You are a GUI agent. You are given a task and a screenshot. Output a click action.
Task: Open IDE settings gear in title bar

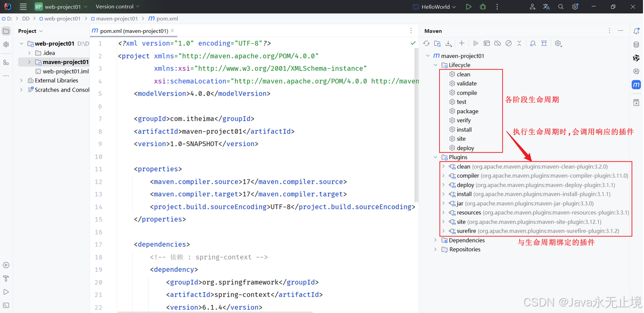[575, 7]
